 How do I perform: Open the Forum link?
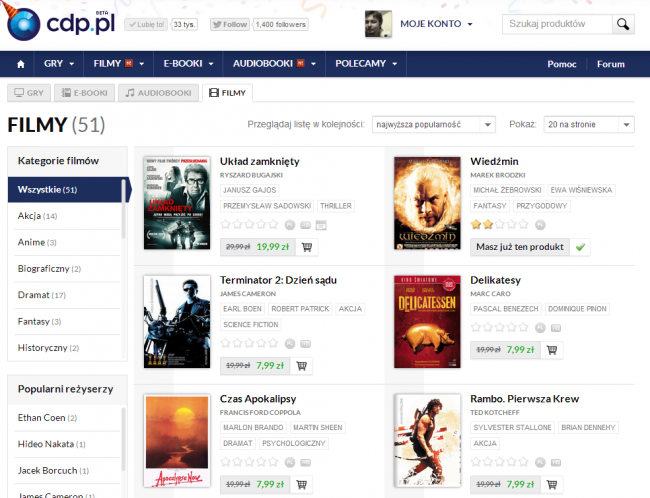[611, 64]
